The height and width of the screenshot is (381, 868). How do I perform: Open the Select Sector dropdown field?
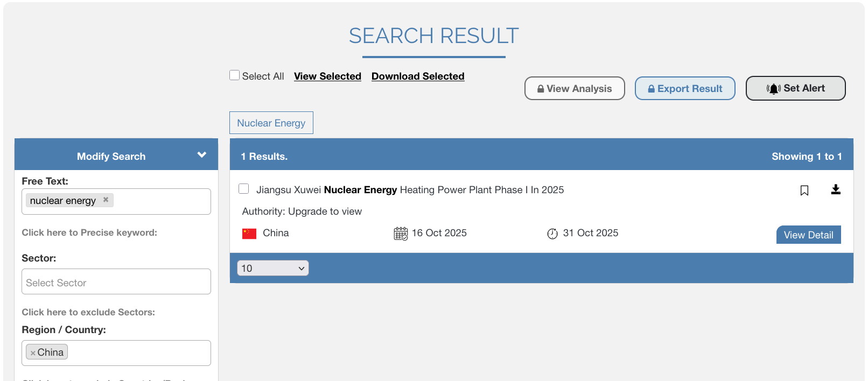coord(116,281)
